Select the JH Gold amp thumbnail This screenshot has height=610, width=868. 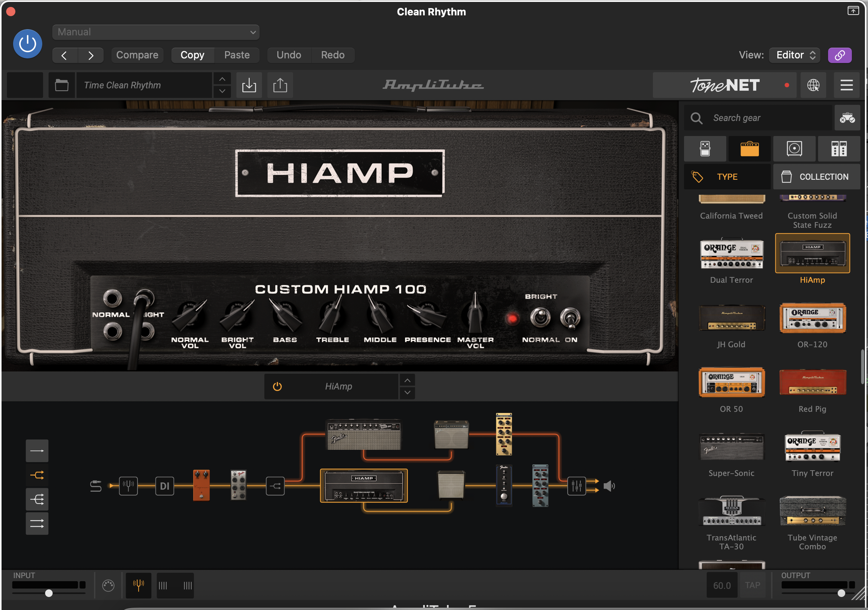732,318
